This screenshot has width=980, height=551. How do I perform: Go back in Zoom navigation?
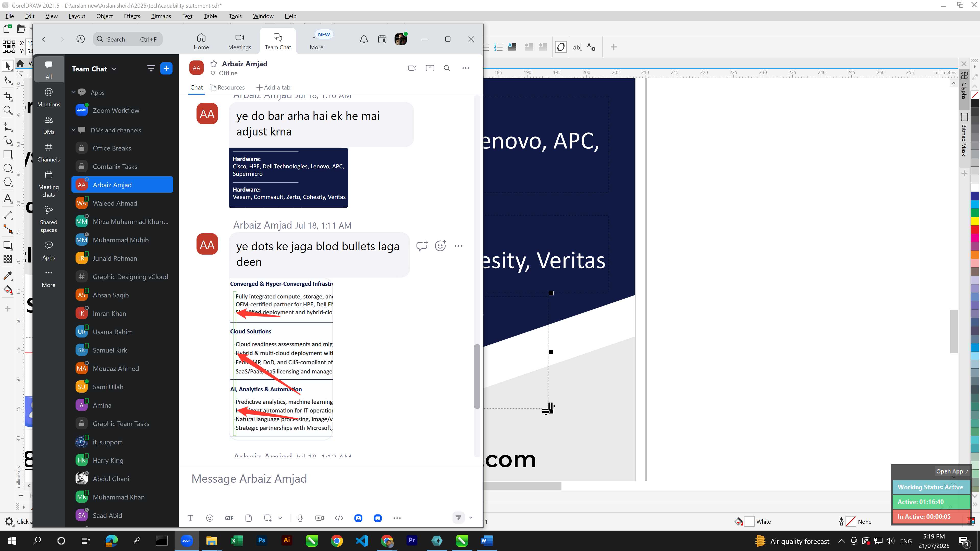click(44, 39)
